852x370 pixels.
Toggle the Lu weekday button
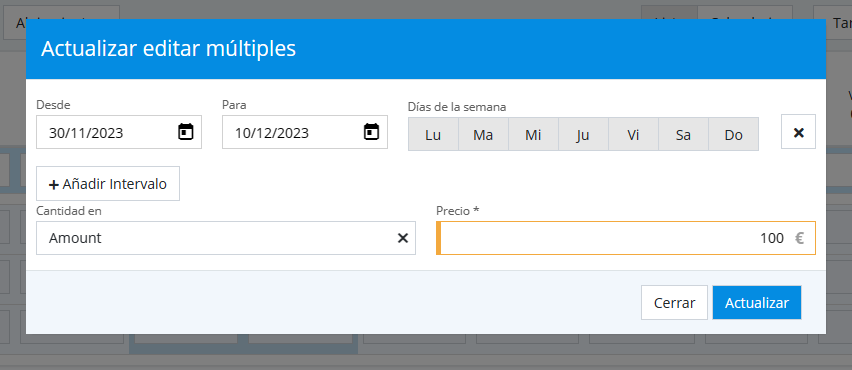click(x=433, y=134)
